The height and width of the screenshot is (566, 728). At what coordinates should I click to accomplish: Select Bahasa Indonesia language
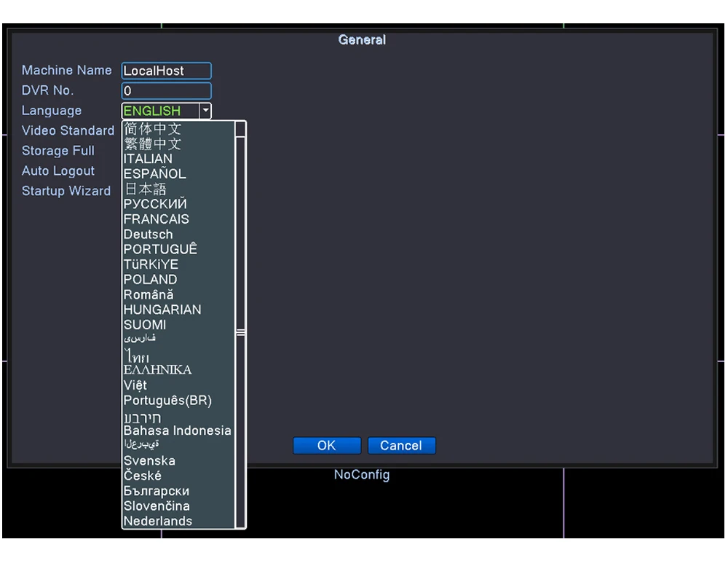[x=178, y=431]
